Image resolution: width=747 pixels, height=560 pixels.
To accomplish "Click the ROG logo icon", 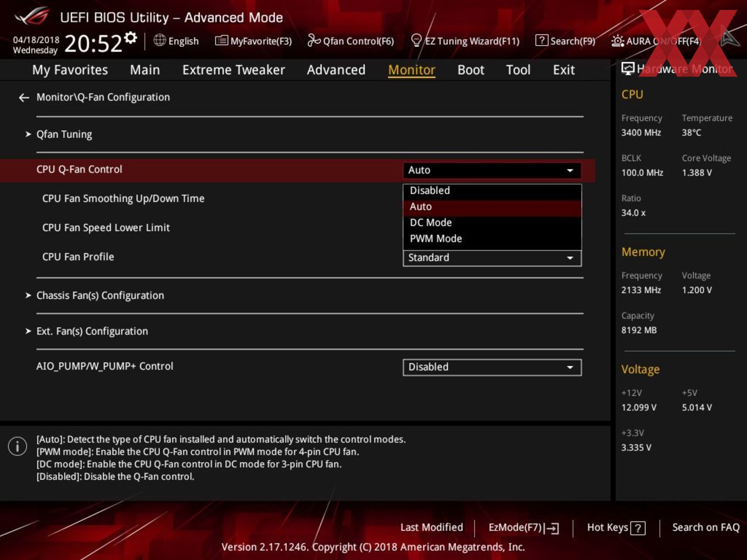I will point(31,16).
